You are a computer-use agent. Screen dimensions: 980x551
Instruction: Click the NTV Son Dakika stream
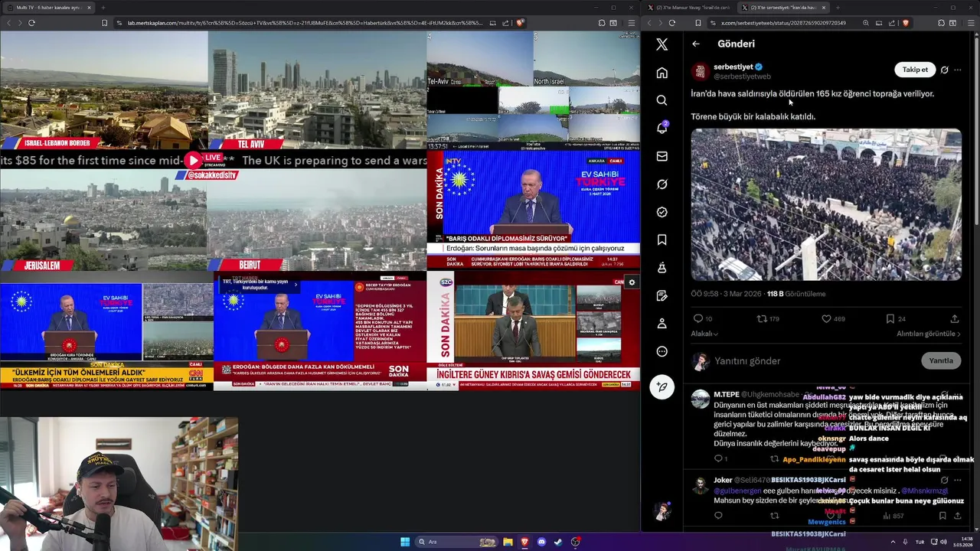coord(533,210)
